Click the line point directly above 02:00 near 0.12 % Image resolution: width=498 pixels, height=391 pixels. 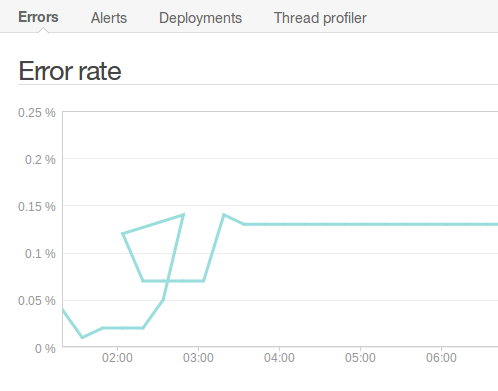(123, 234)
